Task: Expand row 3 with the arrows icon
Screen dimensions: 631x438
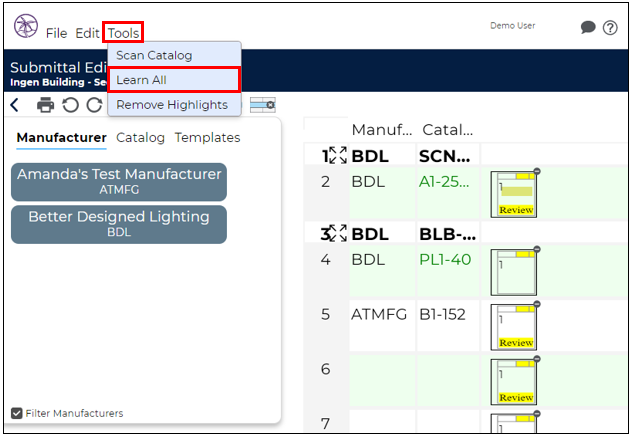Action: pos(338,233)
